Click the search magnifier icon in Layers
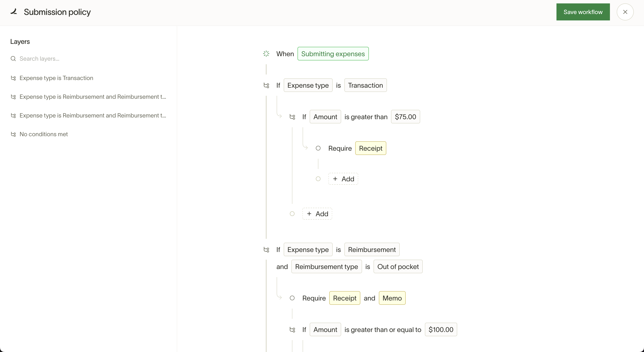The image size is (644, 352). [x=13, y=59]
